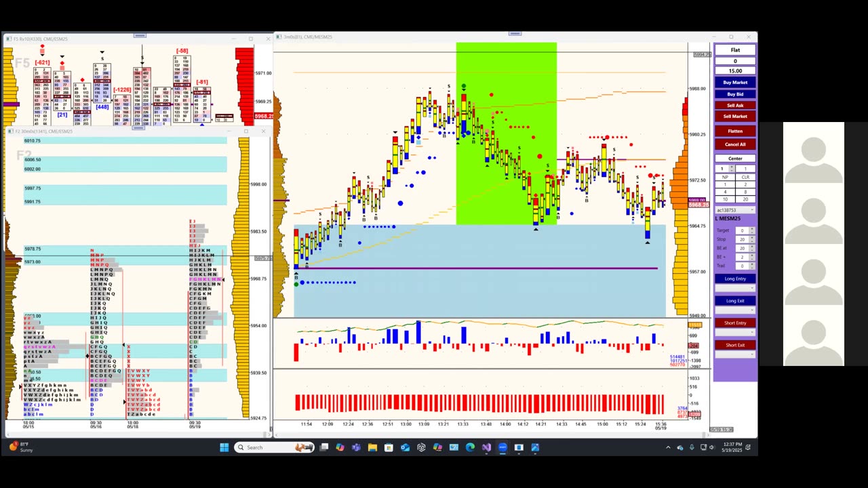
Task: Launch Copilot from the taskbar
Action: pos(340,447)
